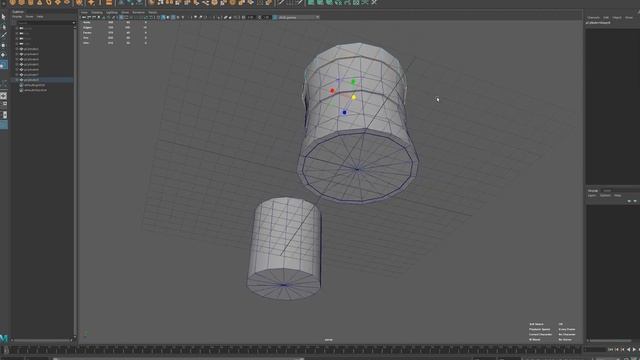Open the viewport Renderer menu
The width and height of the screenshot is (640, 360).
139,12
